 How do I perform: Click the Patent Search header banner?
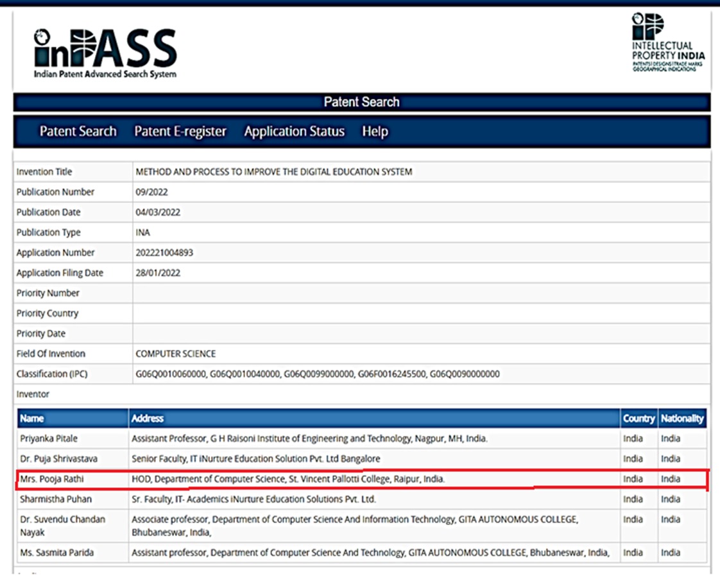pyautogui.click(x=362, y=102)
